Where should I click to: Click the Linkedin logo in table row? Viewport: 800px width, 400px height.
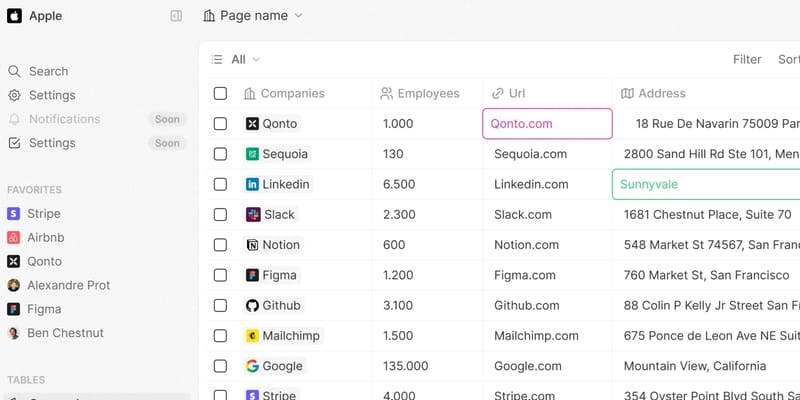252,184
